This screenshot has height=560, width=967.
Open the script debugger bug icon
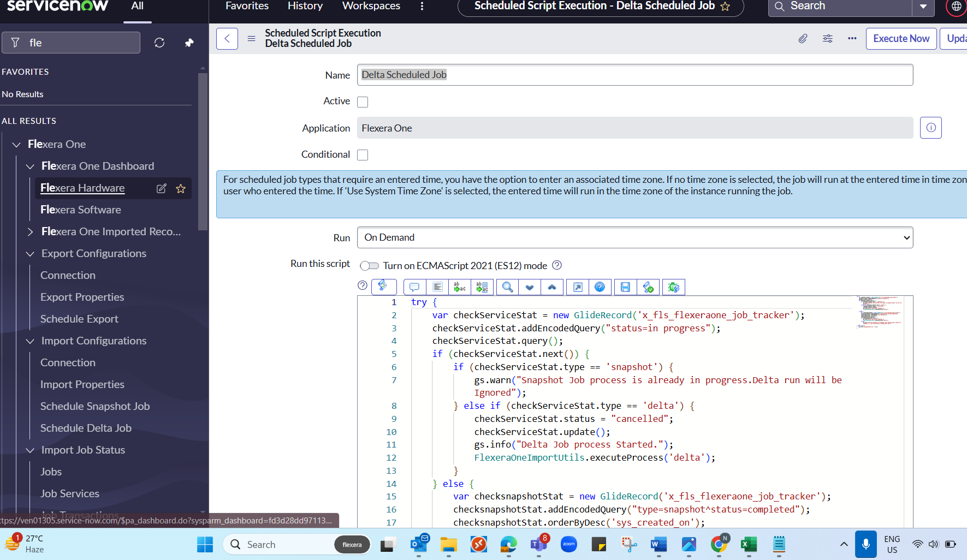click(673, 287)
